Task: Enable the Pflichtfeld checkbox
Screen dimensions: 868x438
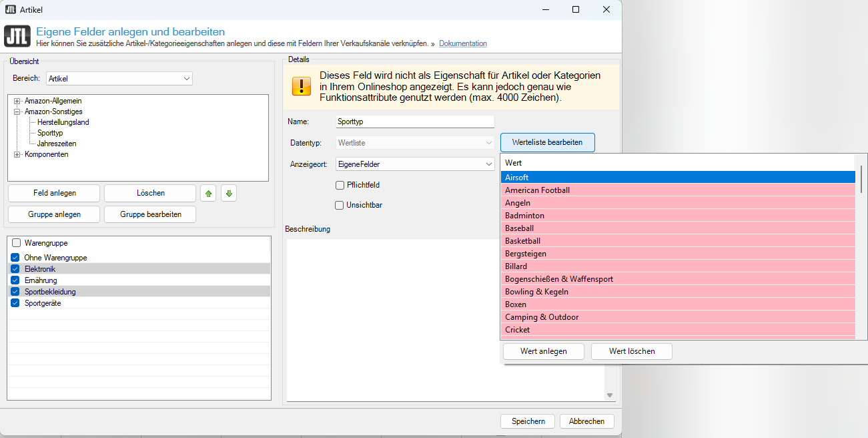Action: coord(340,185)
